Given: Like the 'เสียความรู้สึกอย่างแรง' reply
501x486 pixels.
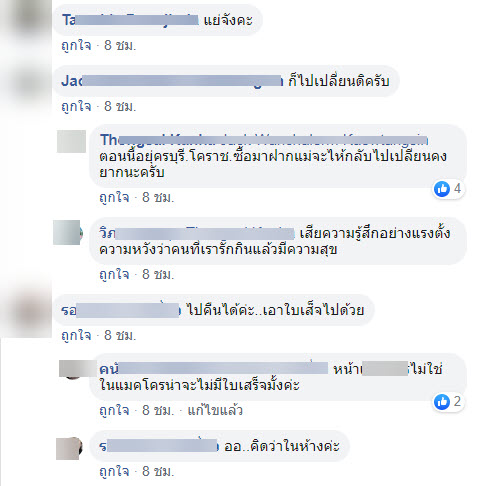Looking at the screenshot, I should [114, 274].
